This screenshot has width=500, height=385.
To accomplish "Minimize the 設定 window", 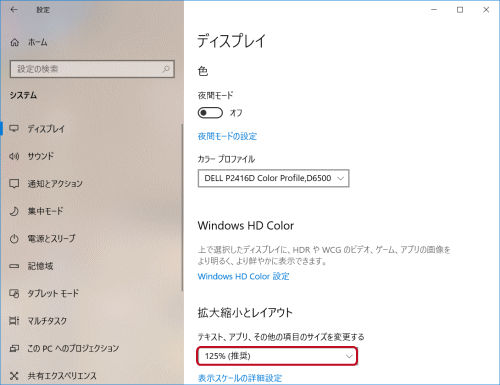I will (434, 10).
